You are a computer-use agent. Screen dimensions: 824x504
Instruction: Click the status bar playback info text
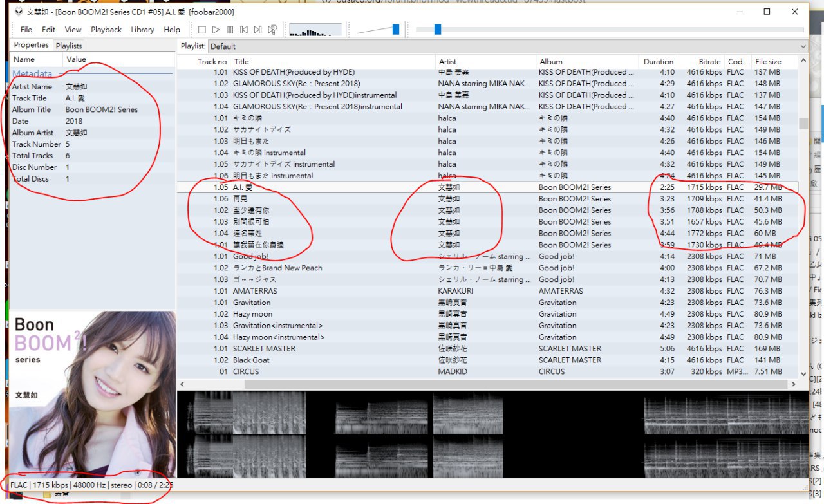91,485
